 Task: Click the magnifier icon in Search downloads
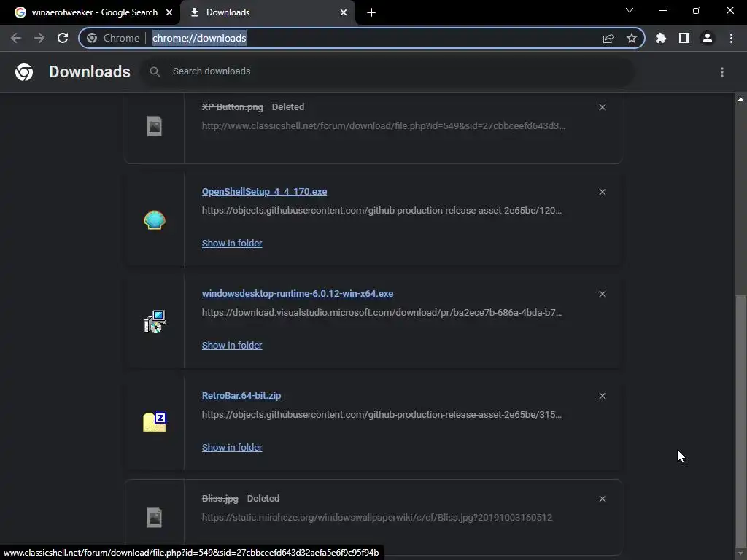(x=155, y=71)
